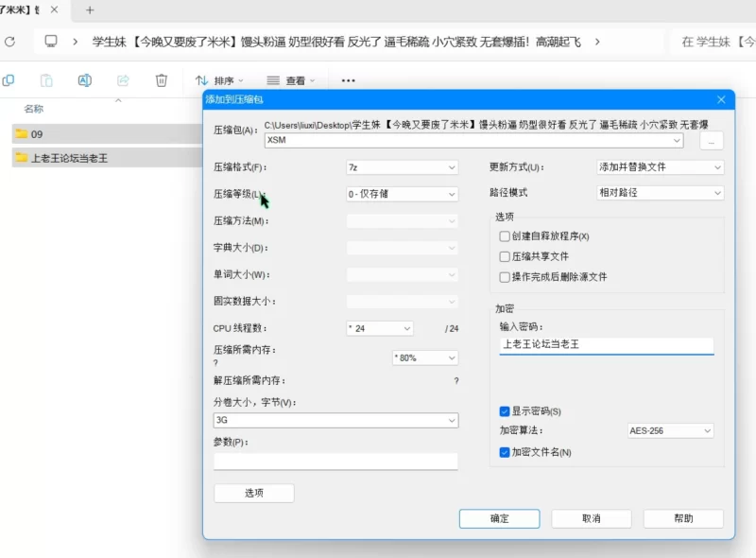Click the 确定 button
Image resolution: width=756 pixels, height=558 pixels.
(x=500, y=518)
